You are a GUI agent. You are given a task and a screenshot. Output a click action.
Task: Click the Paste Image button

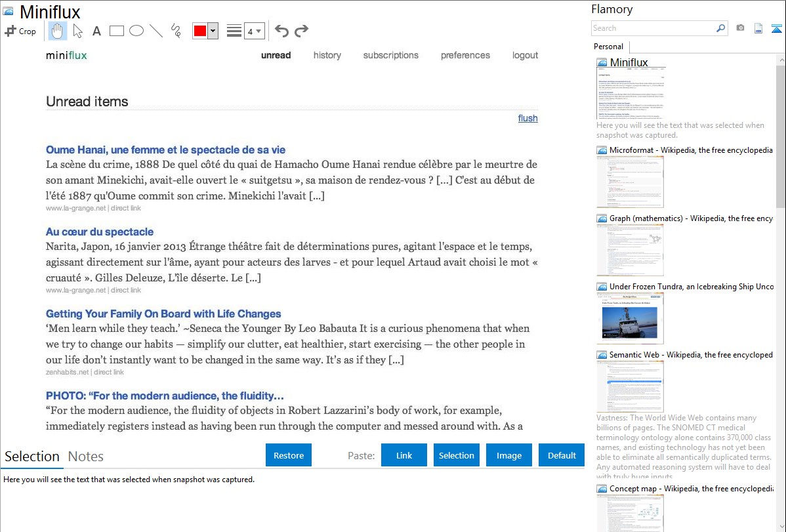point(508,455)
